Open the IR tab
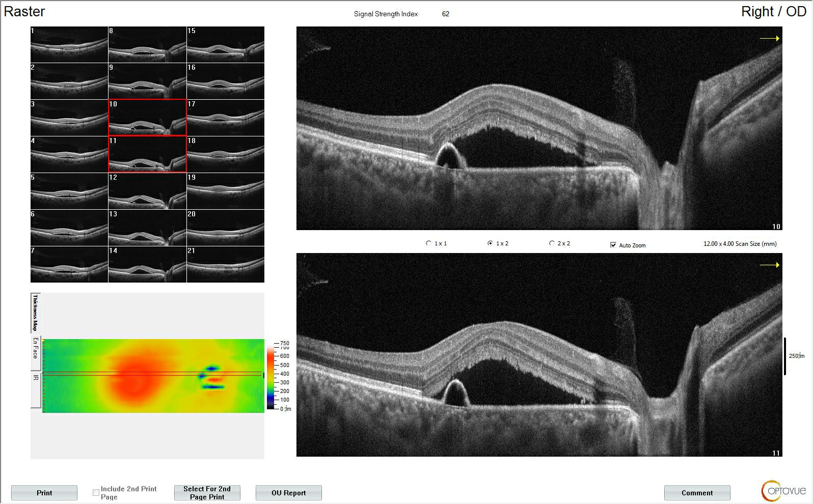Viewport: 813px width, 504px height. 36,390
